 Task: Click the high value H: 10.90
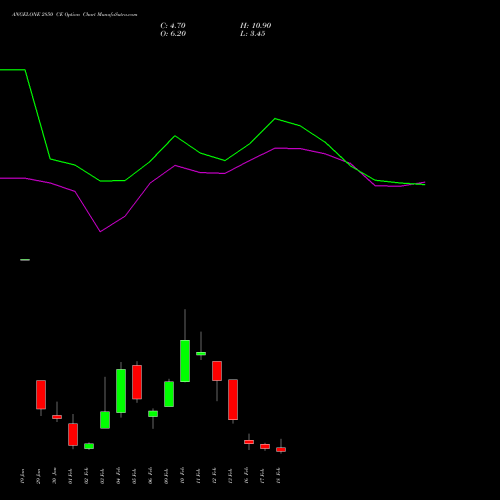pos(255,26)
